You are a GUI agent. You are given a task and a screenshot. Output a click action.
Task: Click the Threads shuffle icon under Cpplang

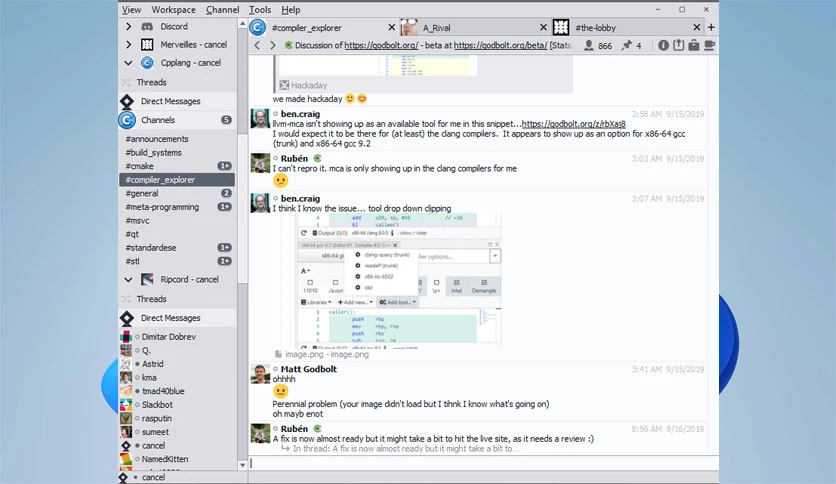126,82
